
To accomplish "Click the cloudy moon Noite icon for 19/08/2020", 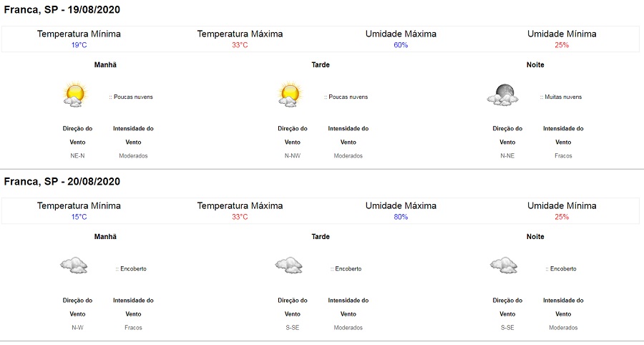I will coord(503,95).
